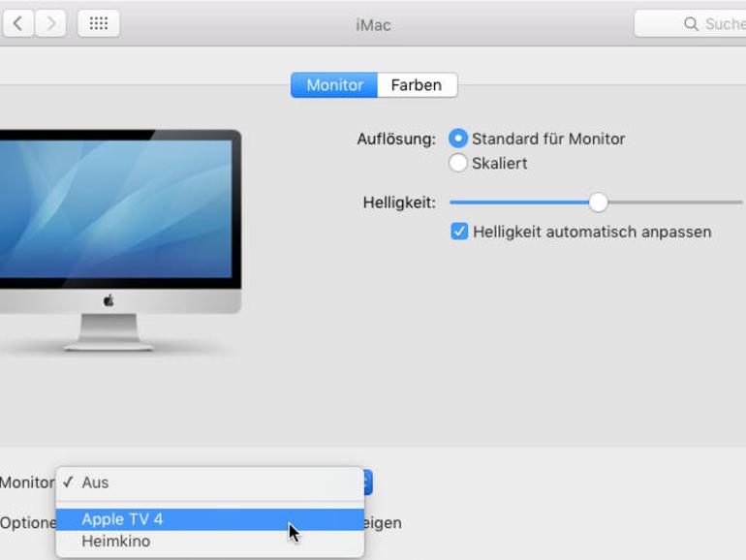Choose Aus in the AirPlay menu
The width and height of the screenshot is (746, 560).
pyautogui.click(x=210, y=482)
